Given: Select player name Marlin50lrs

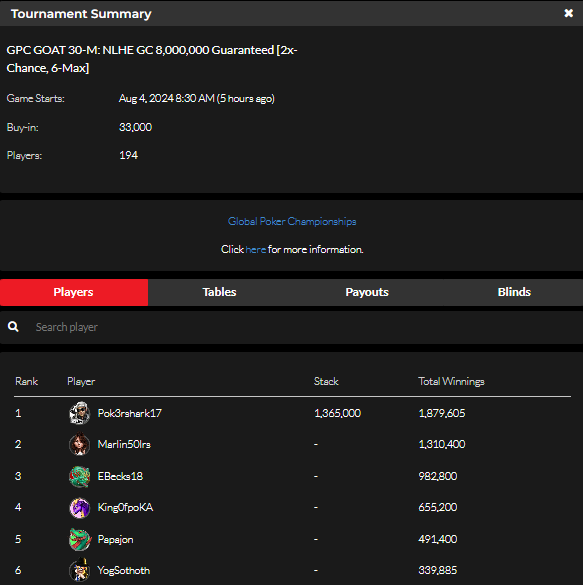Looking at the screenshot, I should point(124,444).
